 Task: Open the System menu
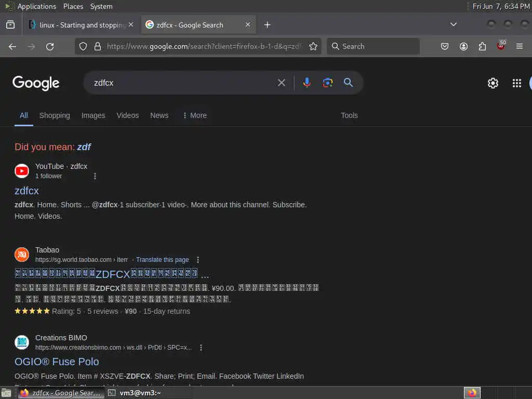pos(101,6)
